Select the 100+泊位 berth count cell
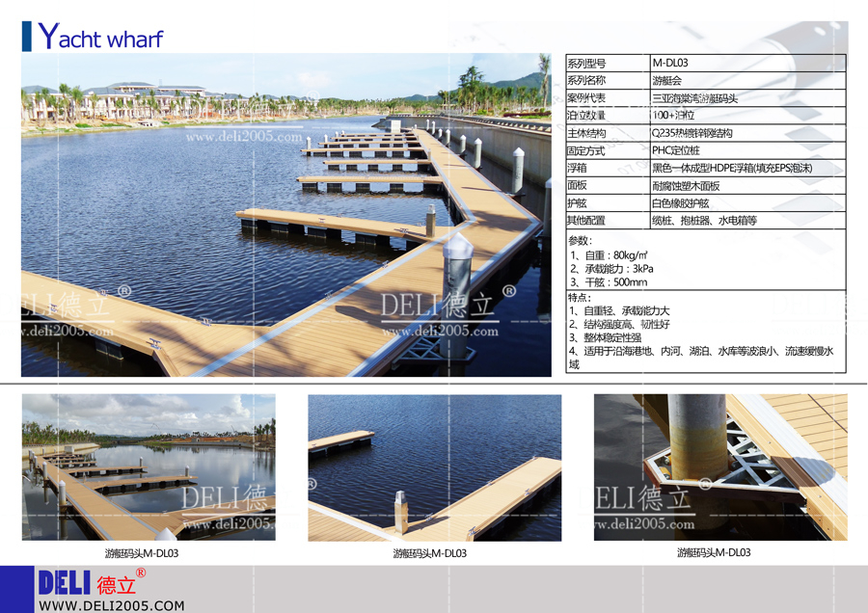Screen dimensions: 868x613 click(x=673, y=115)
